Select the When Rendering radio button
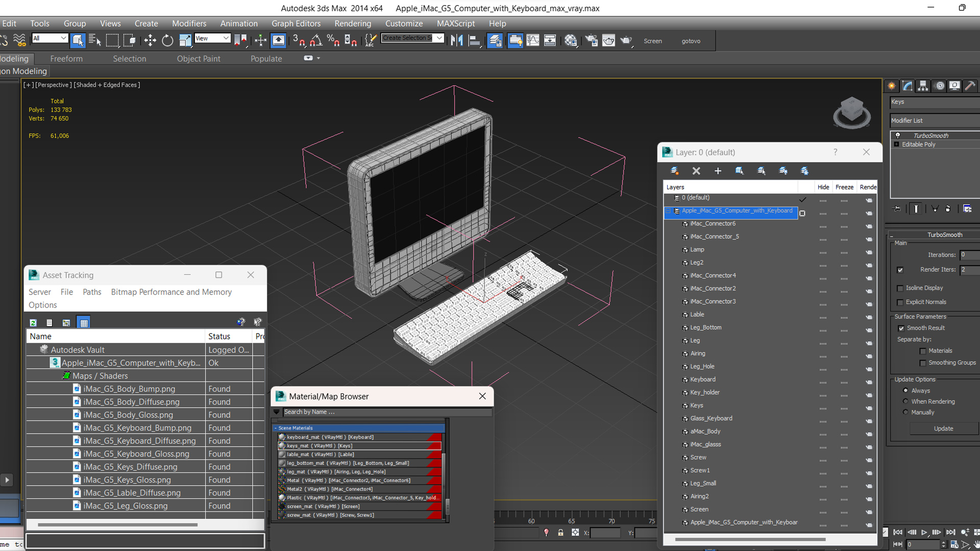980x551 pixels. click(905, 402)
